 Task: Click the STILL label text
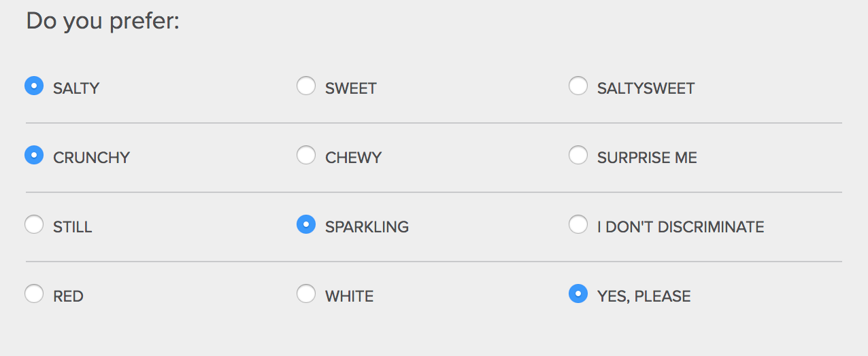coord(72,227)
